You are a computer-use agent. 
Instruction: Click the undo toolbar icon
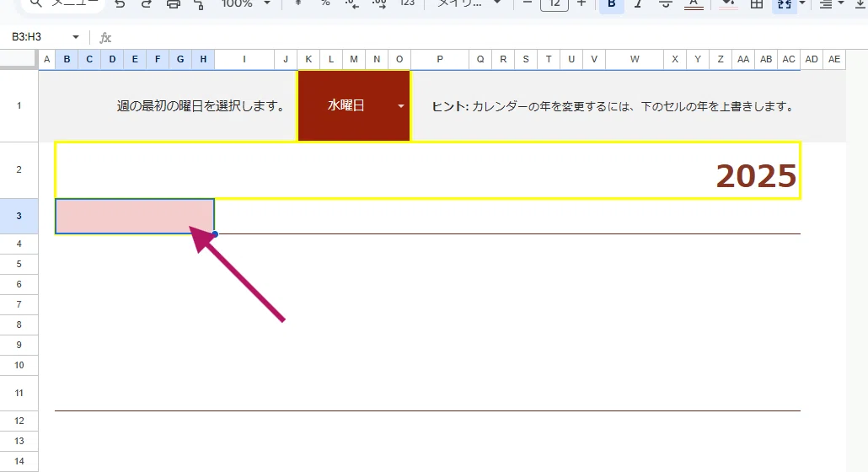coord(120,4)
